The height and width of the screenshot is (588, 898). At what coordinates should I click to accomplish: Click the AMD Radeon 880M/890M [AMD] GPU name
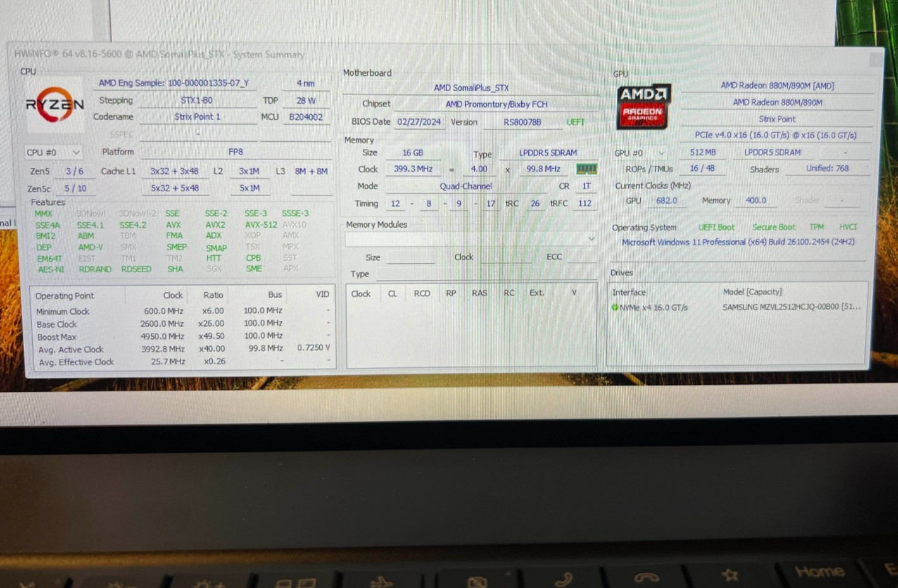coord(777,85)
